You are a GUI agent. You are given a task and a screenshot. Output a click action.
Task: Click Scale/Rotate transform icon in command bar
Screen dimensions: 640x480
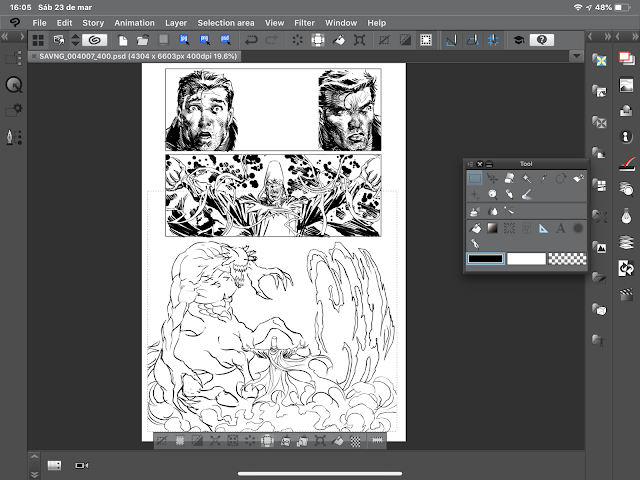[x=359, y=40]
